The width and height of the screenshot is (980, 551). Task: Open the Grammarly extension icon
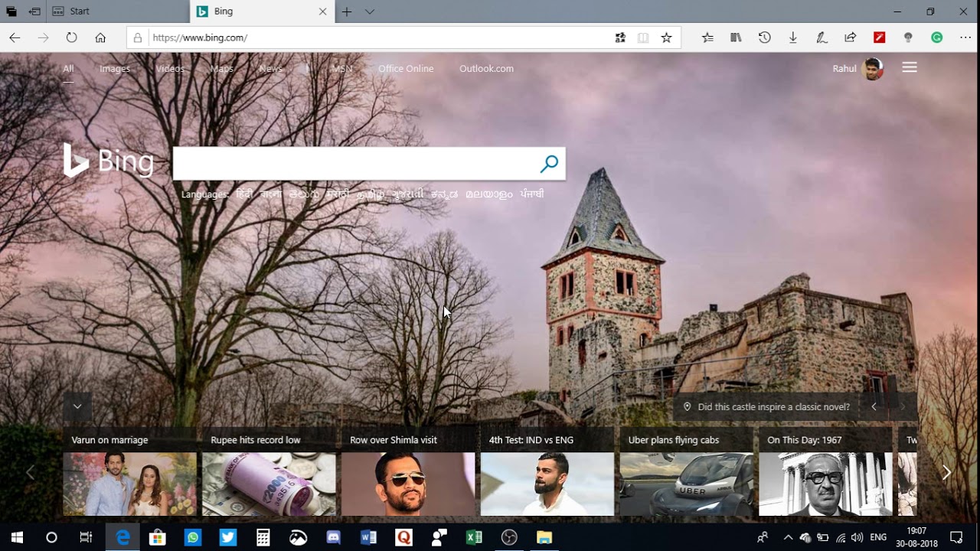936,37
